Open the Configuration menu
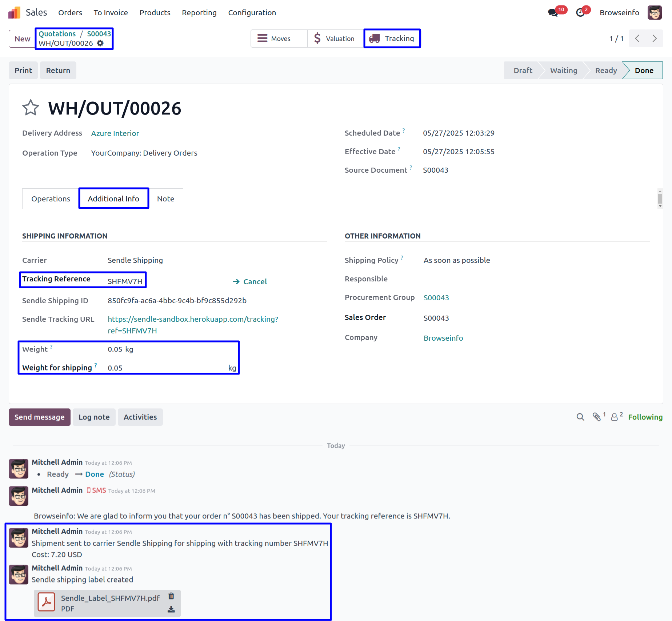Image resolution: width=672 pixels, height=621 pixels. click(x=252, y=13)
